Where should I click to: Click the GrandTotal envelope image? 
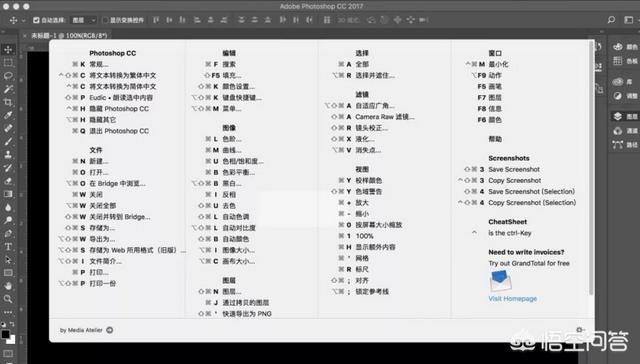click(x=500, y=281)
